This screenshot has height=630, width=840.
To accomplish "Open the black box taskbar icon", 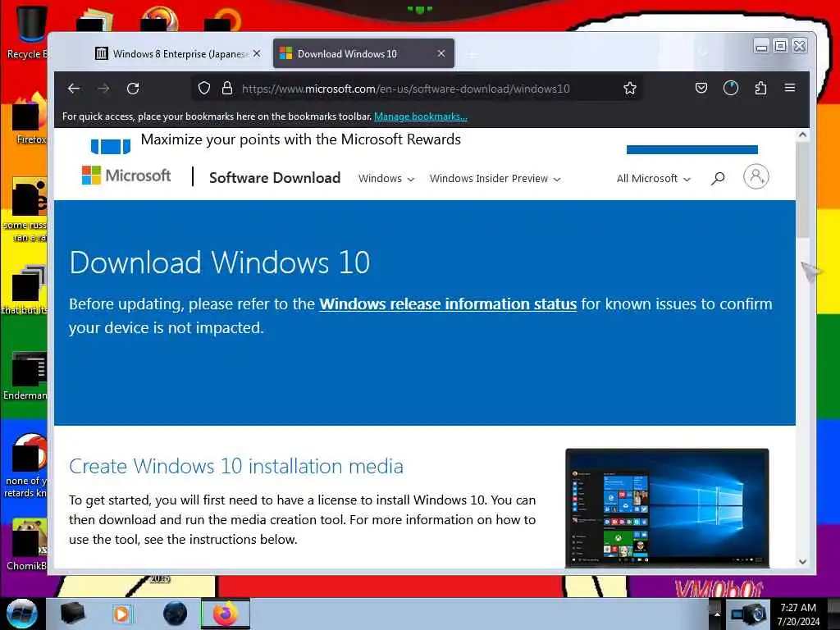I will (x=73, y=614).
